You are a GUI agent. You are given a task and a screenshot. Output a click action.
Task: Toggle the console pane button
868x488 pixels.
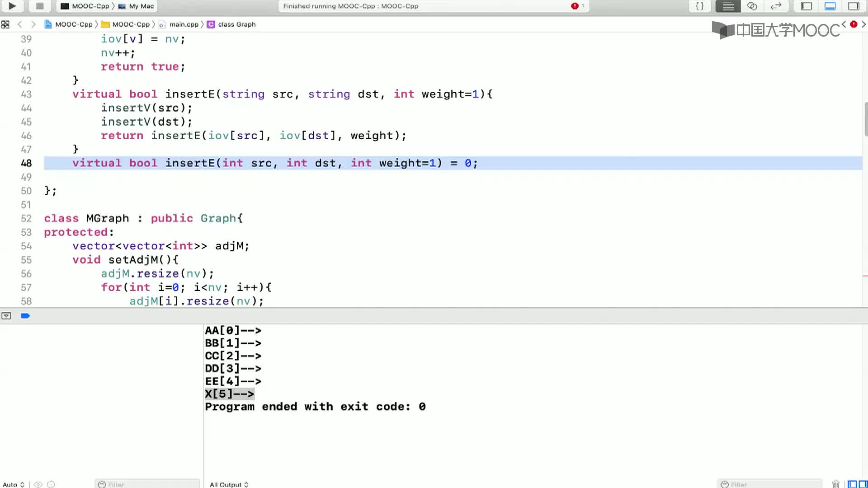[863, 484]
